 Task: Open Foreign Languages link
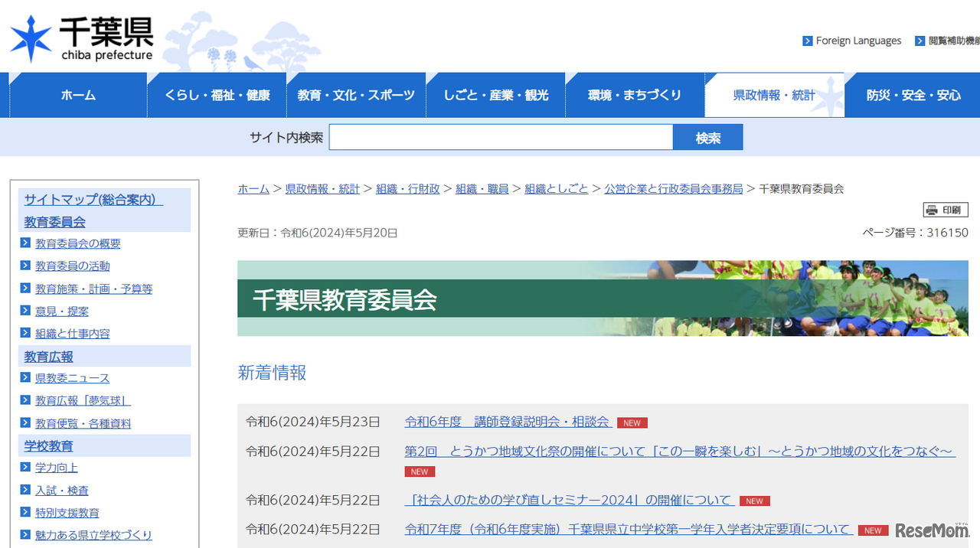pyautogui.click(x=858, y=41)
